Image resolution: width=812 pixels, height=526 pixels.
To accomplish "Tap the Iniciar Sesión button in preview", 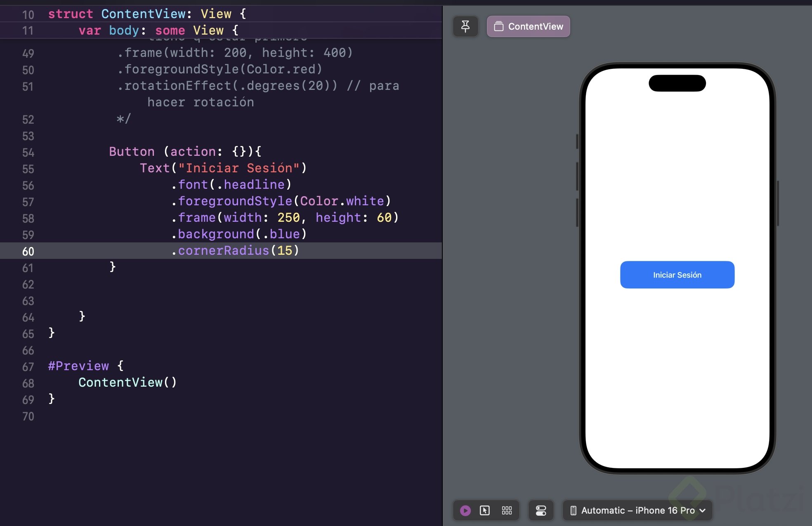I will [x=677, y=275].
